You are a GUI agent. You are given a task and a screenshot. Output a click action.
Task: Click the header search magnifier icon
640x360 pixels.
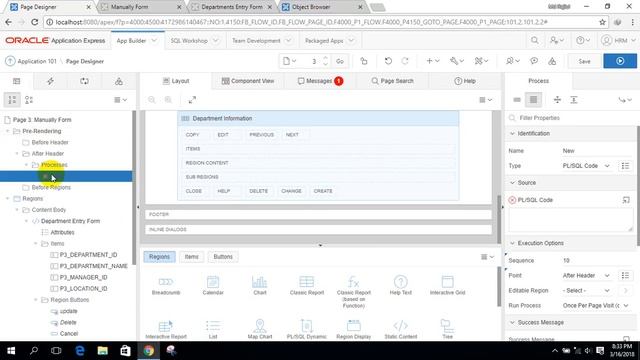point(534,40)
